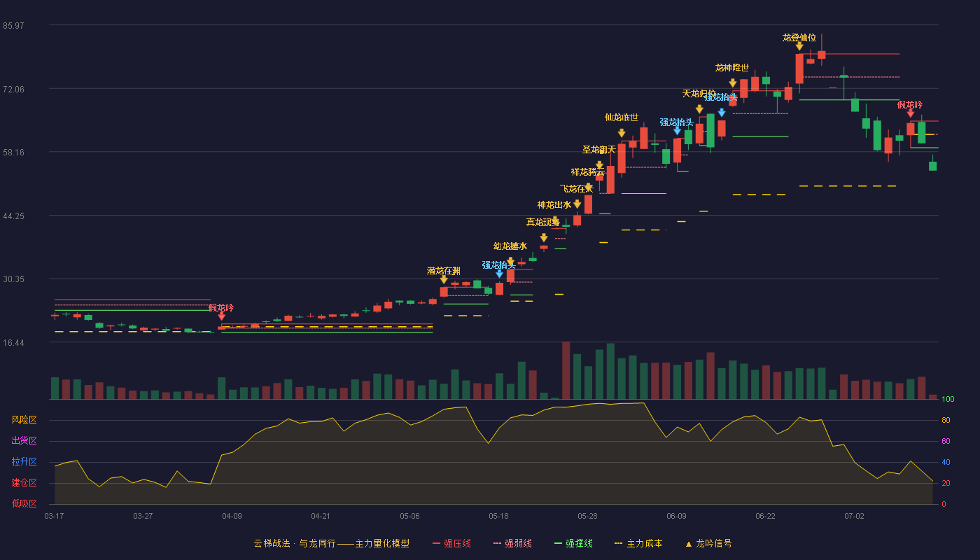
Task: Toggle the 强压线 legend series
Action: pos(451,543)
